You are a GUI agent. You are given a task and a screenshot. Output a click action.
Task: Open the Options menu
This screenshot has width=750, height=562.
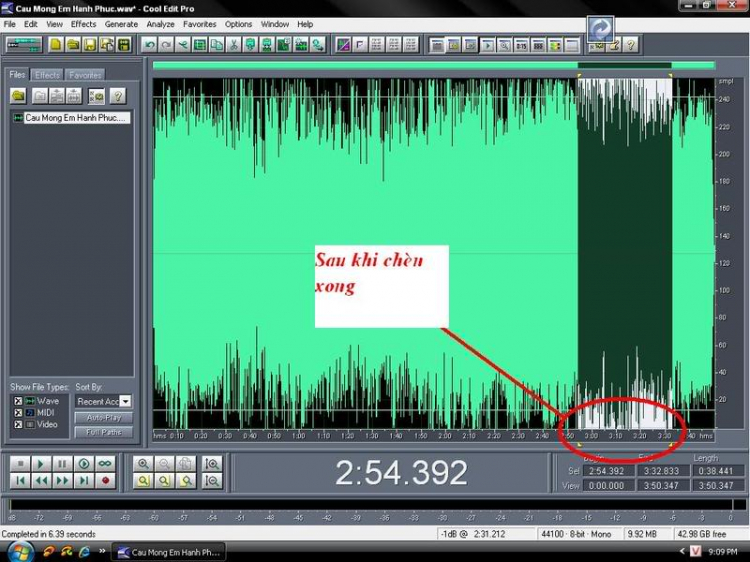tap(238, 24)
